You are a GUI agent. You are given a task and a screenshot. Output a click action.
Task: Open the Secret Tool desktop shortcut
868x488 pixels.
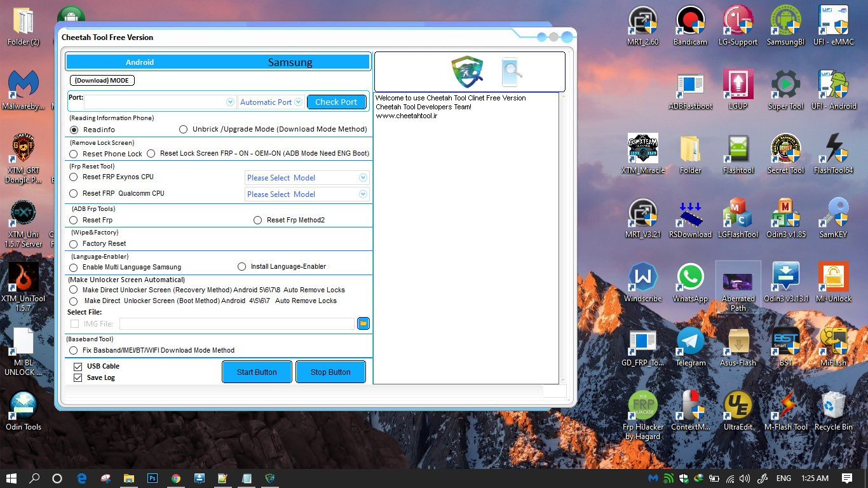tap(786, 154)
